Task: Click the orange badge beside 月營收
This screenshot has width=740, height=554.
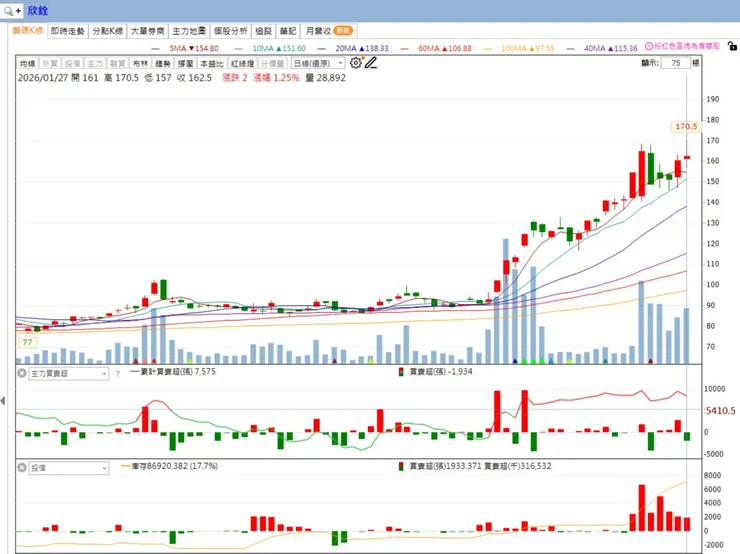Action: [343, 31]
